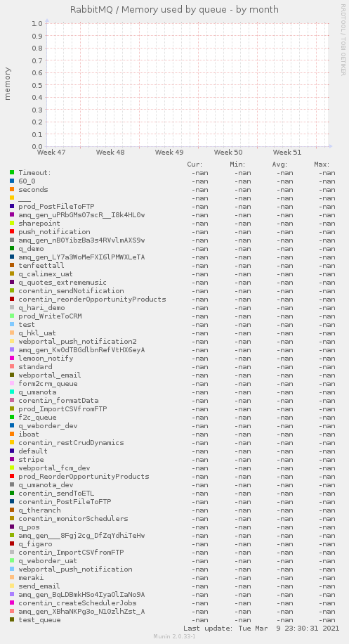Screen dimensions: 349x644
Task: Click the Week 49 axis label
Action: coord(169,153)
